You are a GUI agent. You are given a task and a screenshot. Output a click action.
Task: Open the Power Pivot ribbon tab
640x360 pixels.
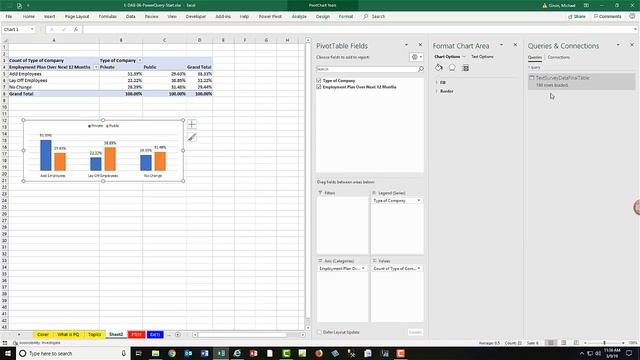point(270,17)
